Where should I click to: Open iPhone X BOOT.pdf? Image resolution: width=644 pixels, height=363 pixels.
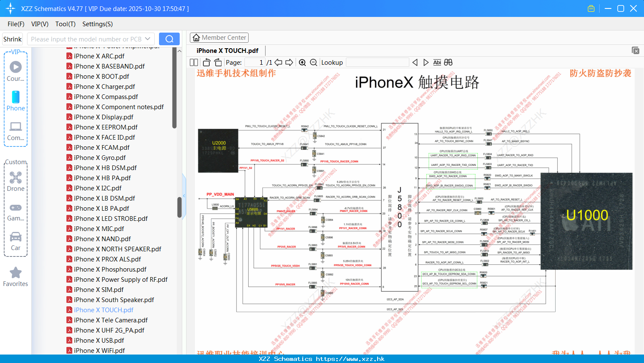101,76
